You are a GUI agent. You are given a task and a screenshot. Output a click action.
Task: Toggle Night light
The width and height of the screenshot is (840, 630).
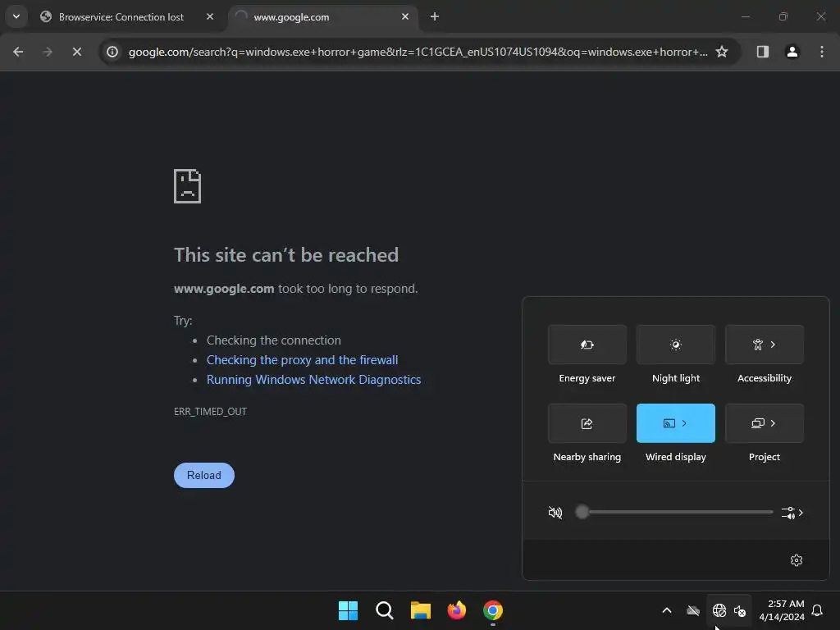(x=676, y=345)
